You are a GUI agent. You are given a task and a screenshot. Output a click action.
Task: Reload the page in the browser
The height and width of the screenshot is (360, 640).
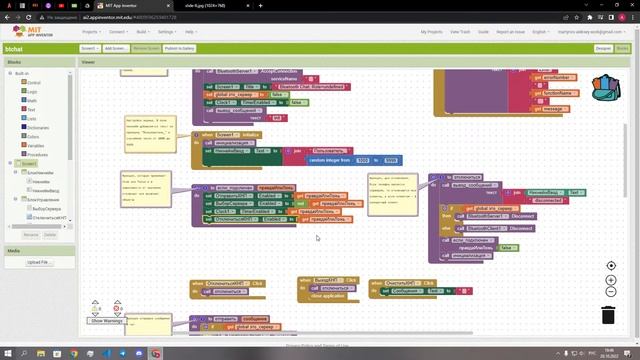29,18
